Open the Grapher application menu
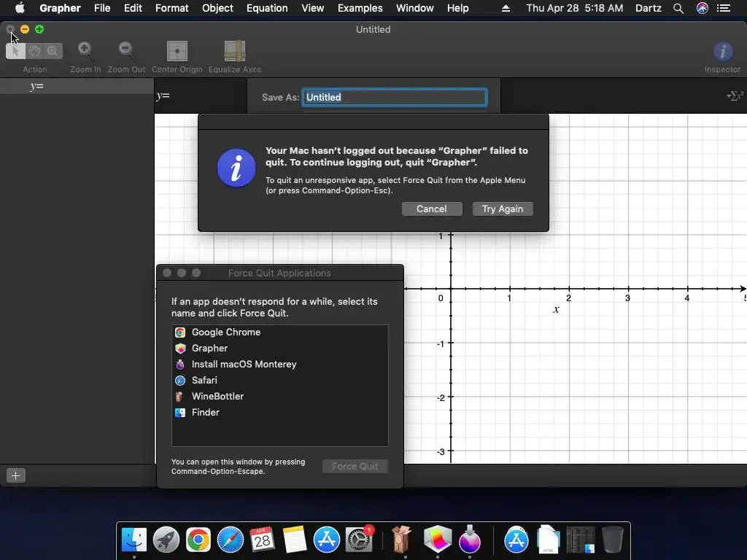Screen dimensions: 747x560 click(x=60, y=8)
